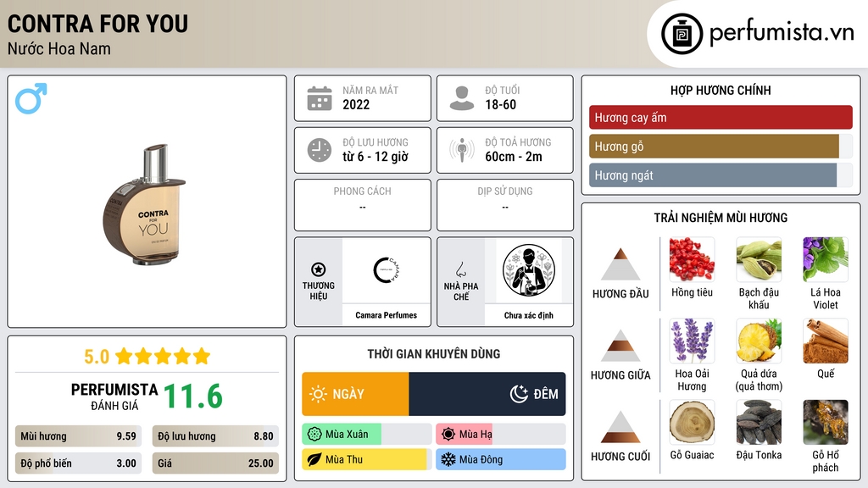Open the Quế cinnamon note image
Image resolution: width=868 pixels, height=488 pixels.
(x=826, y=341)
